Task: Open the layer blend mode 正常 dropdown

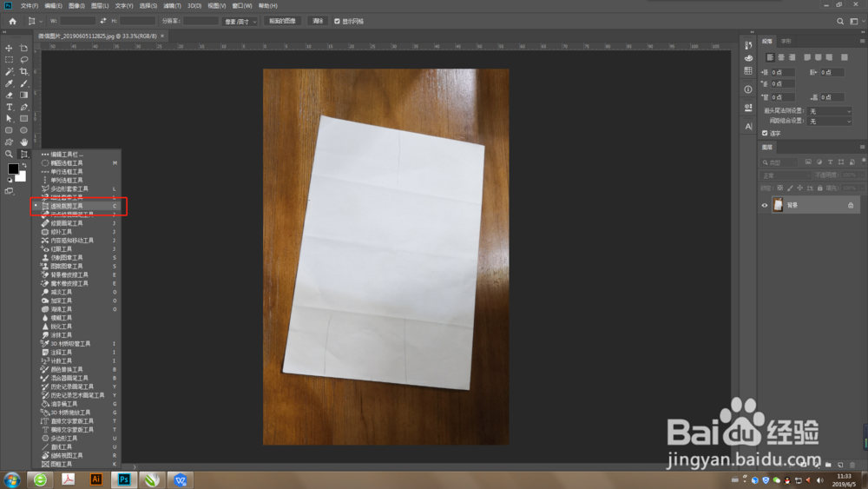Action: click(x=786, y=175)
